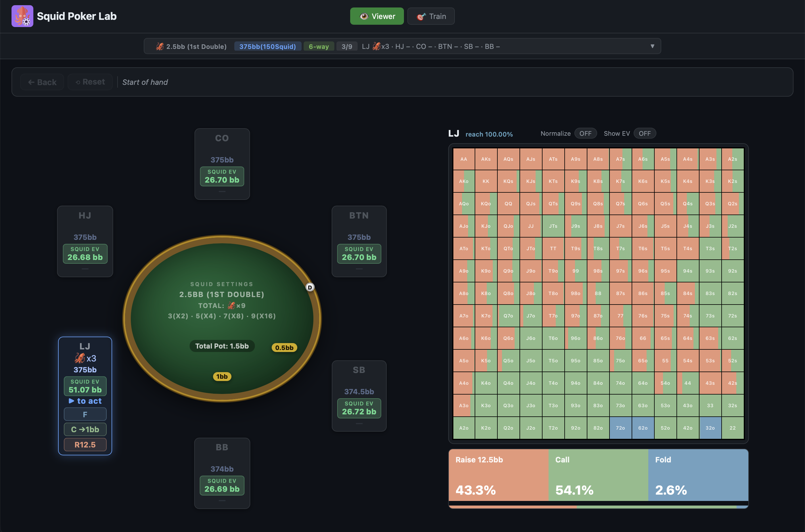Click the squid icon on the LJ seat
Screen dimensions: 805x532
80,358
